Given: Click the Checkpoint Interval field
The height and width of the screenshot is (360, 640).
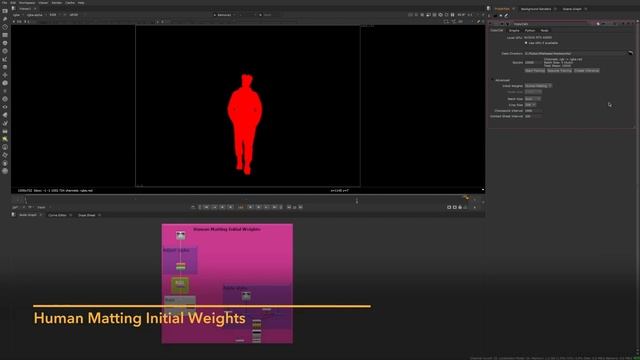Looking at the screenshot, I should click(x=533, y=111).
